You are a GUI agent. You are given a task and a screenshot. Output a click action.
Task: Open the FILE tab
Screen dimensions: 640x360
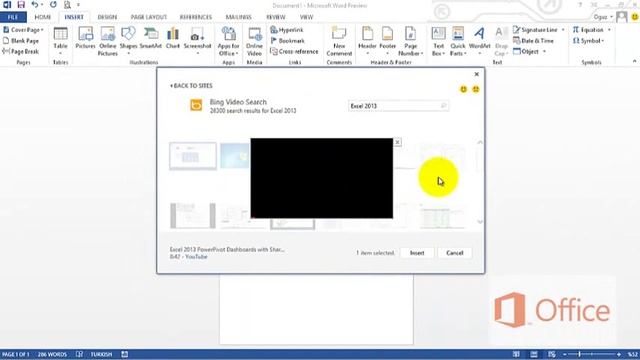pyautogui.click(x=13, y=17)
